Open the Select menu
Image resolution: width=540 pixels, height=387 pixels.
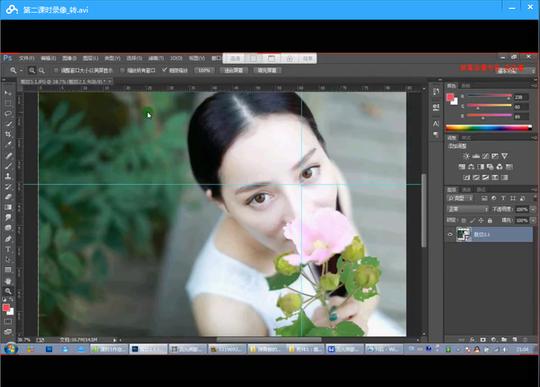134,59
